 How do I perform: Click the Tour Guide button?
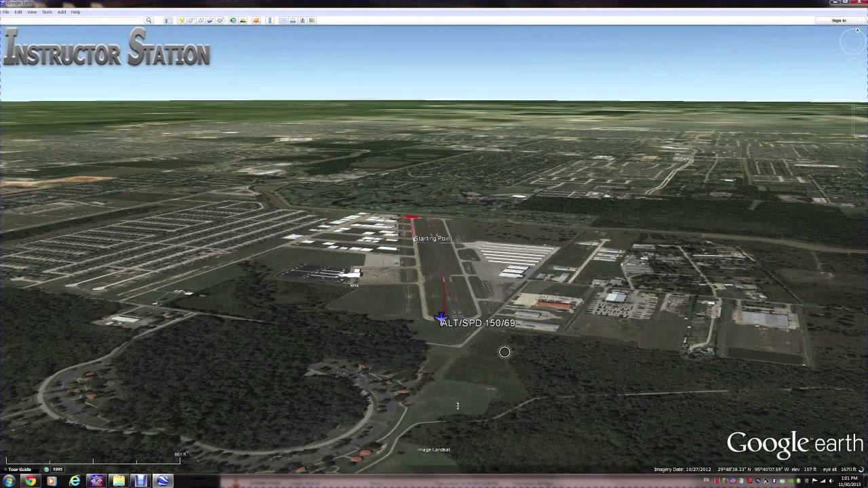pyautogui.click(x=19, y=469)
